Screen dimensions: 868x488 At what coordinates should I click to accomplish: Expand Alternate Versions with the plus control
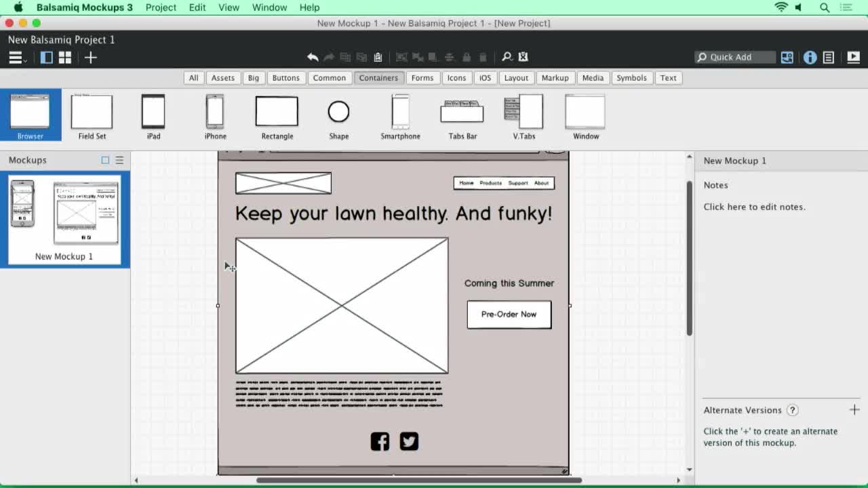click(855, 409)
